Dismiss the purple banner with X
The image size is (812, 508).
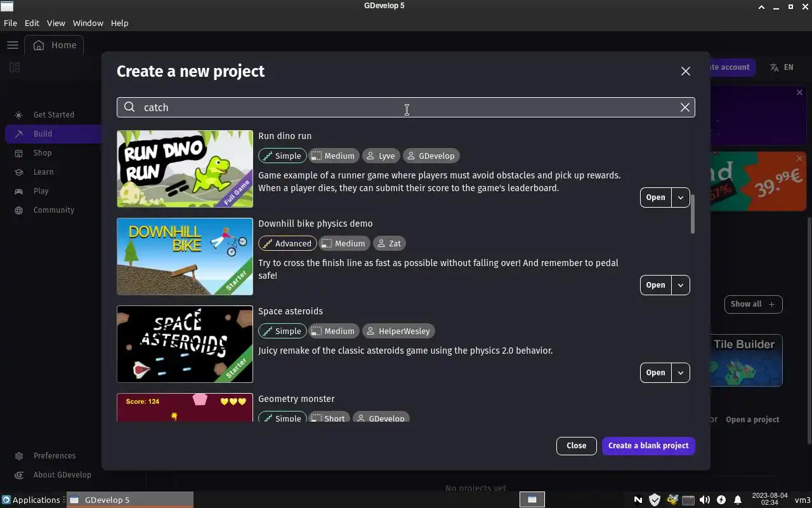pos(799,93)
